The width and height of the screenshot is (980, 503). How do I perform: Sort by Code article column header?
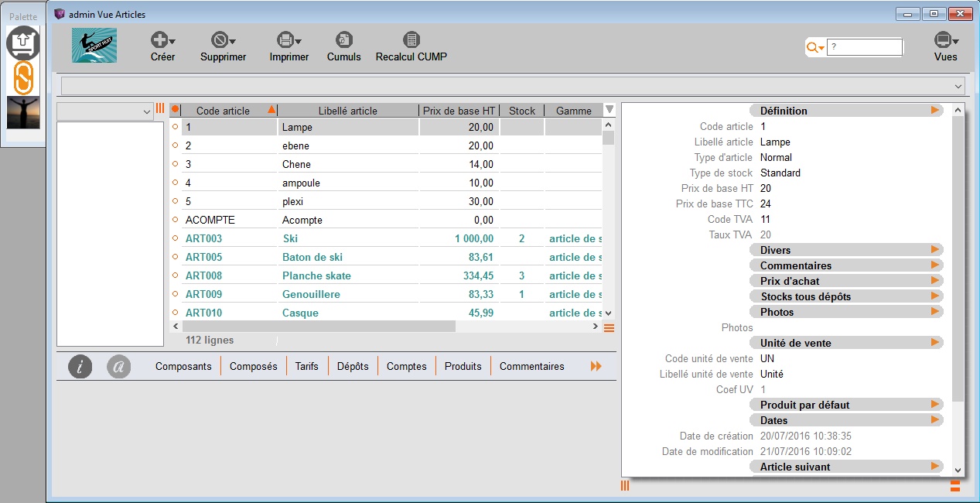tap(230, 111)
